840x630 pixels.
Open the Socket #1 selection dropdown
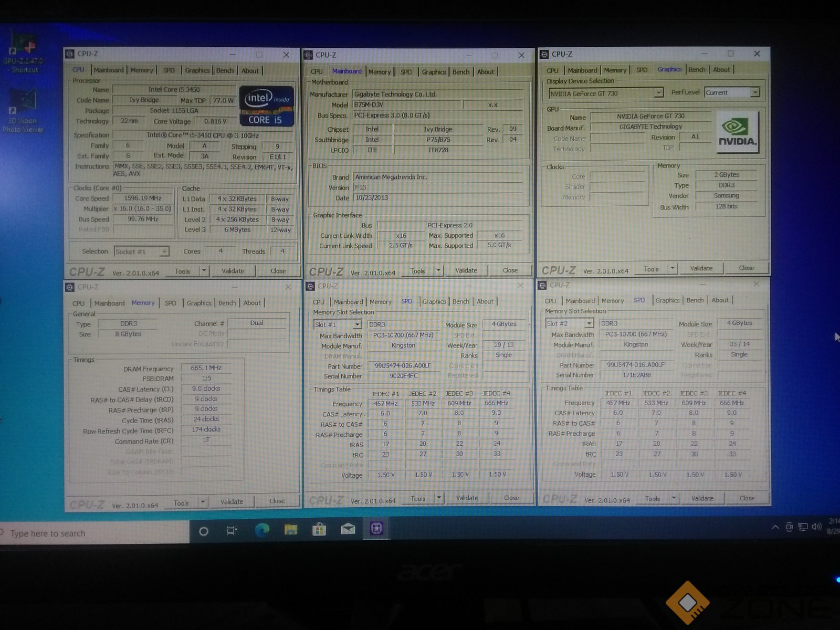click(164, 251)
